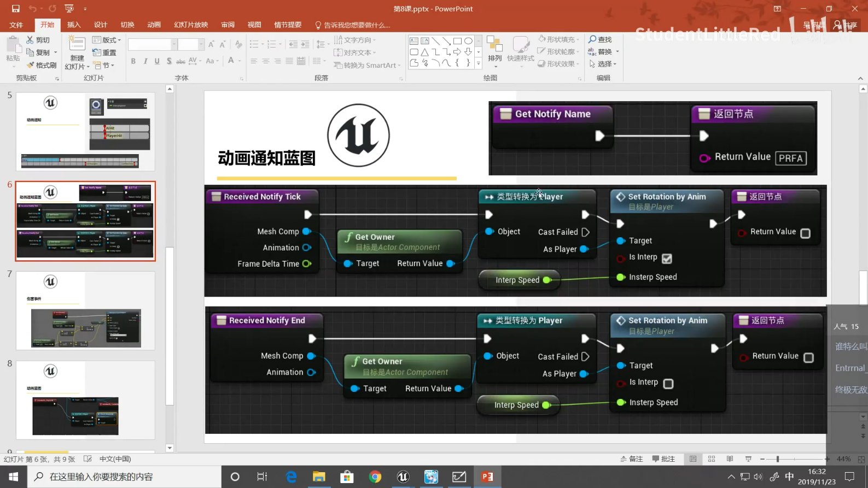Click the zoom slider handle
The image size is (868, 488).
point(777,459)
